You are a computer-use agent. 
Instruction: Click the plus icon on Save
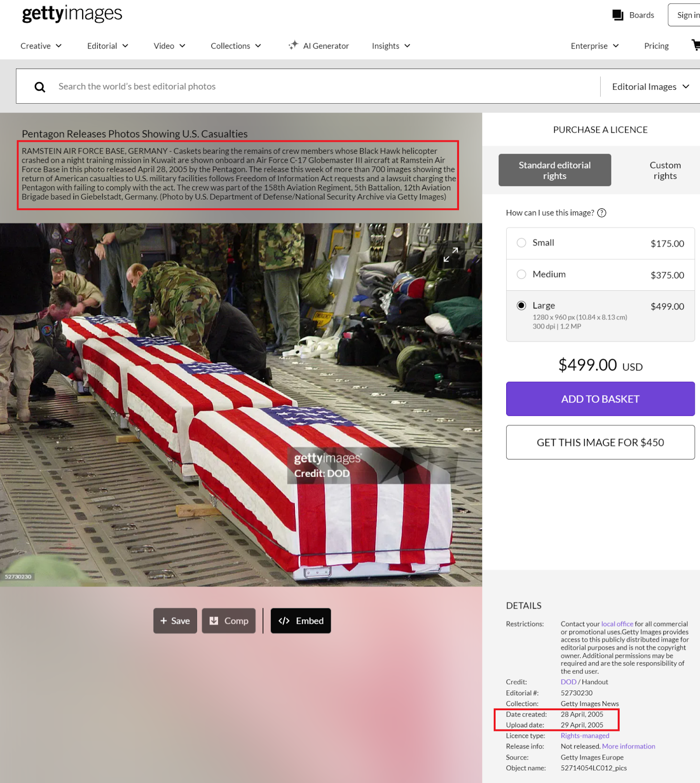[x=163, y=621]
